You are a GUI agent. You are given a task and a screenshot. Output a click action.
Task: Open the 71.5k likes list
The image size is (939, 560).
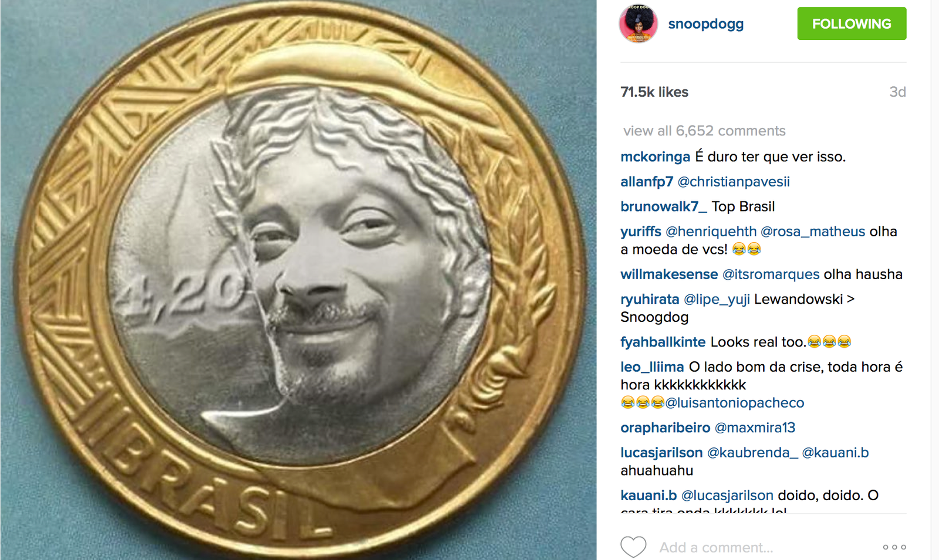[654, 92]
